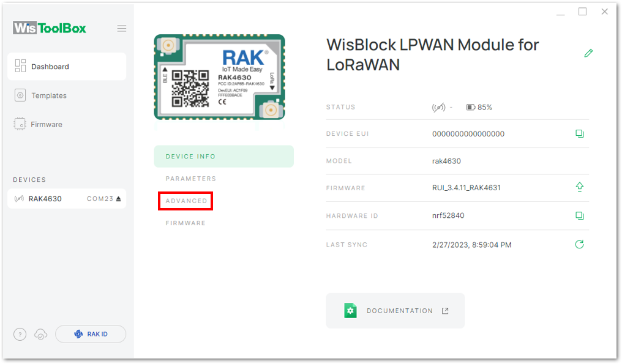This screenshot has width=622, height=364.
Task: Toggle the hamburger sidebar menu
Action: [122, 29]
